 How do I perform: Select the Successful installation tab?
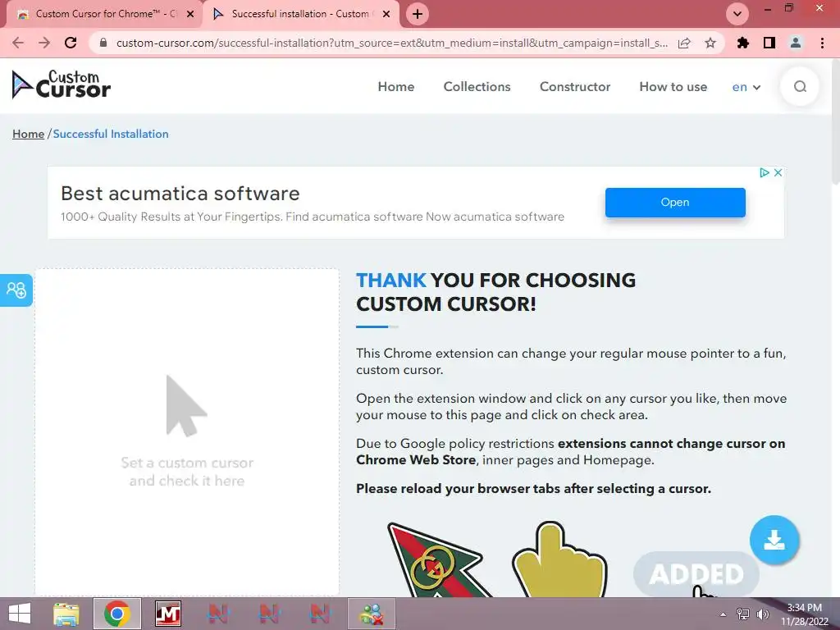click(300, 14)
